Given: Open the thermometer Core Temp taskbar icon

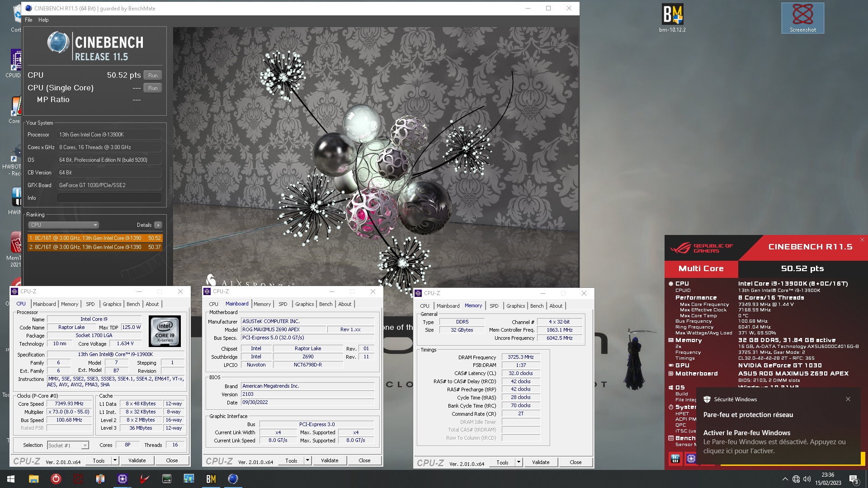Looking at the screenshot, I should [100, 479].
